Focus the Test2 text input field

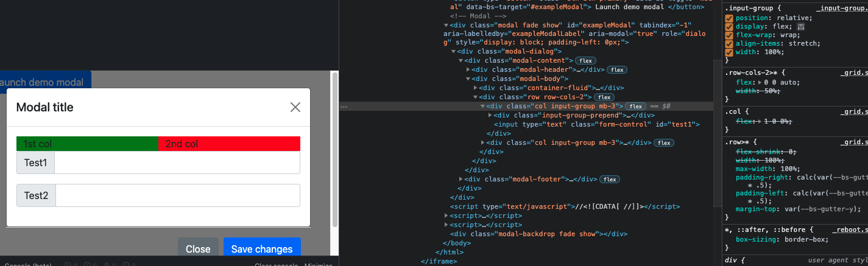(x=178, y=195)
